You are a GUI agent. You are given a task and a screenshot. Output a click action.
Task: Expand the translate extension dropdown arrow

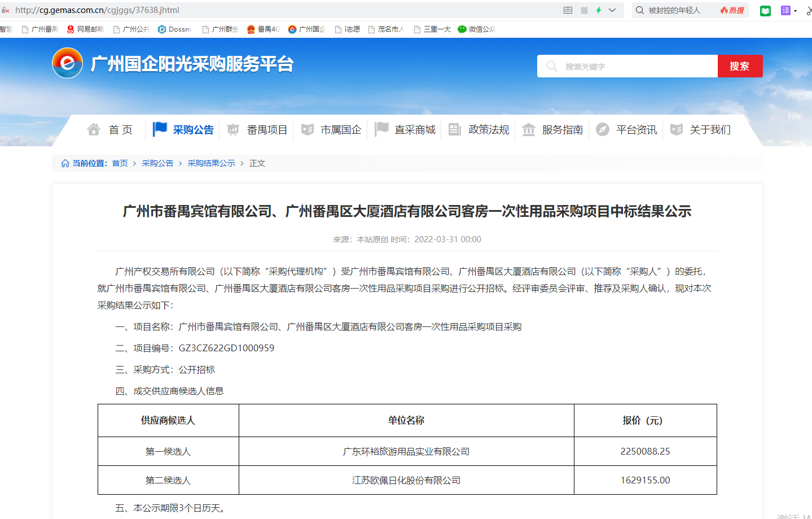(796, 11)
